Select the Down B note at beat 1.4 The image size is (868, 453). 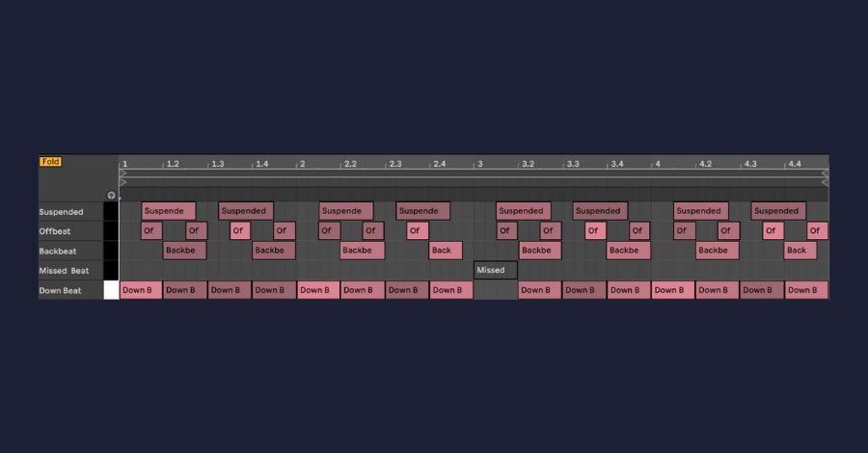[274, 290]
